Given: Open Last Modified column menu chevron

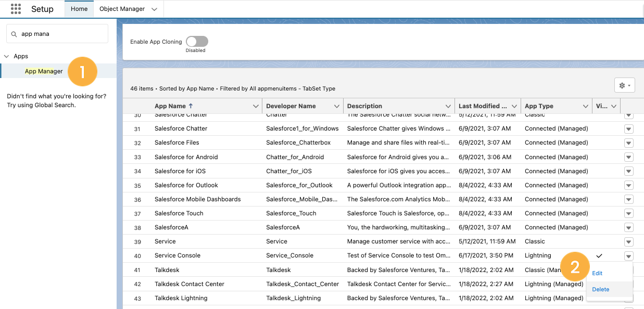Looking at the screenshot, I should point(514,106).
